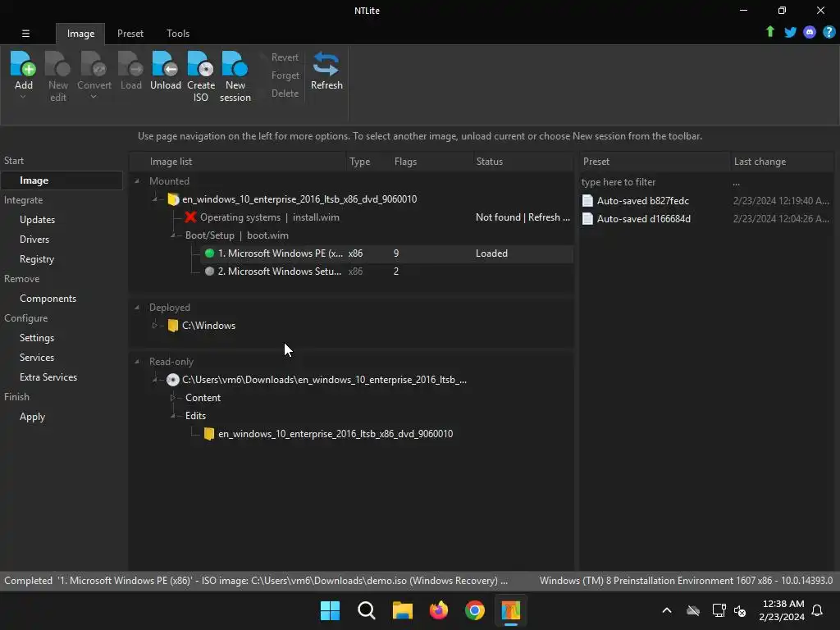Go to Settings page
Viewport: 840px width, 630px height.
coord(36,338)
